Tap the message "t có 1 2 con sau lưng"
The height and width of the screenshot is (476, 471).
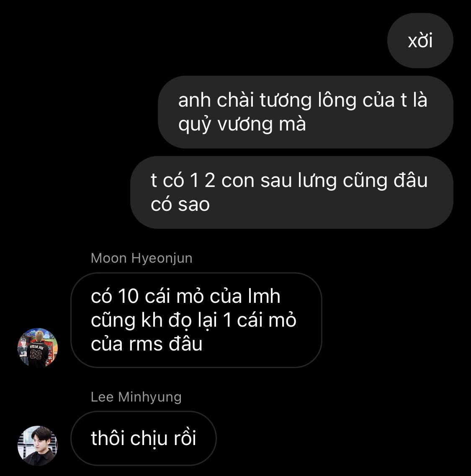coord(292,192)
